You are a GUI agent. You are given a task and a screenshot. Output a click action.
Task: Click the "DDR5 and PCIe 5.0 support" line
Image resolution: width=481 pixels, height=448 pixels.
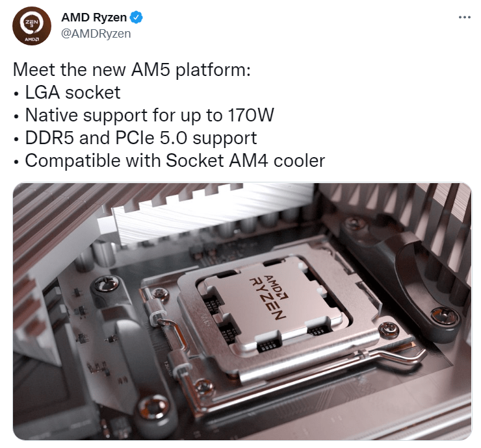coord(141,138)
